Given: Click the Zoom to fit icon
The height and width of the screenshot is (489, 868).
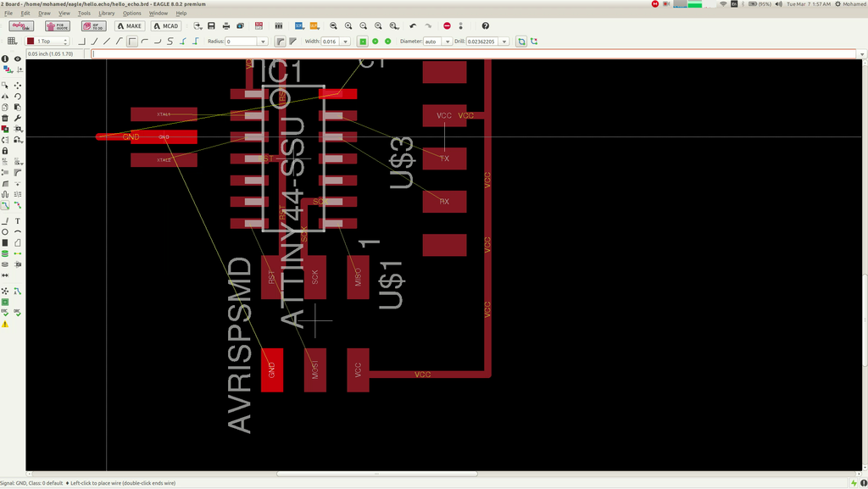Looking at the screenshot, I should 333,26.
